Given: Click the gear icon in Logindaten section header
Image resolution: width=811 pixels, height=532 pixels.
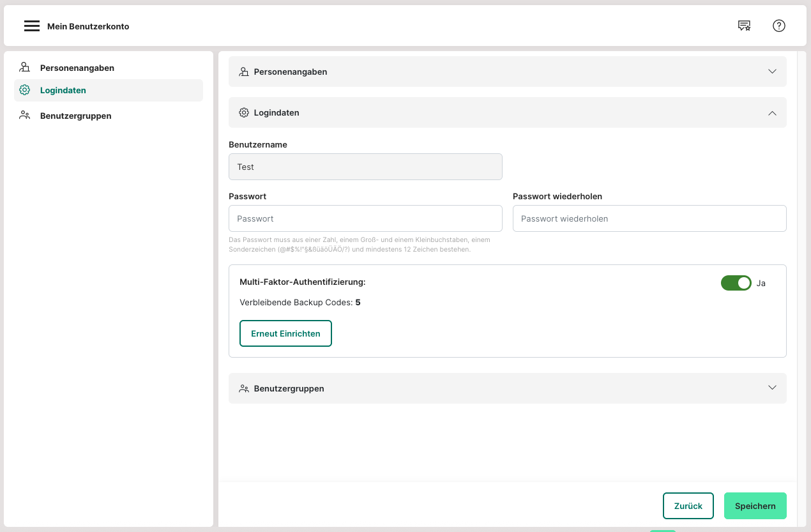Looking at the screenshot, I should point(243,112).
